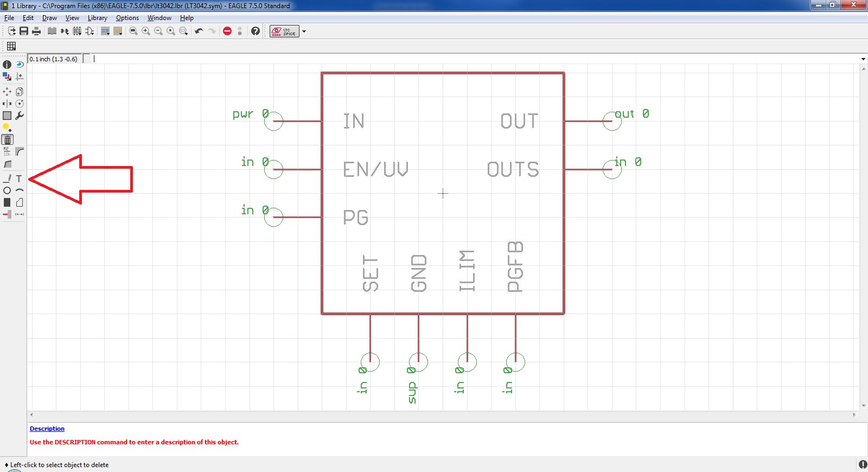Click the small button beside coordinates display
868x472 pixels.
coord(86,59)
